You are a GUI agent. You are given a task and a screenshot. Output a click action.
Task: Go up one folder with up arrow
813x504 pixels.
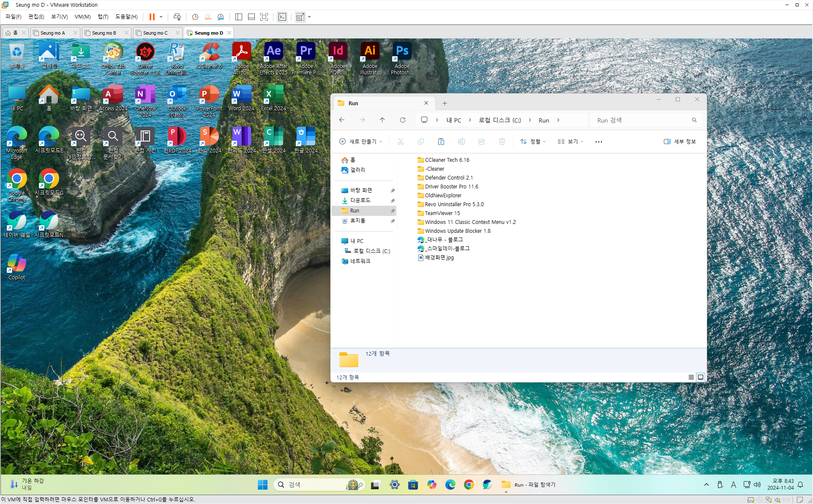382,120
